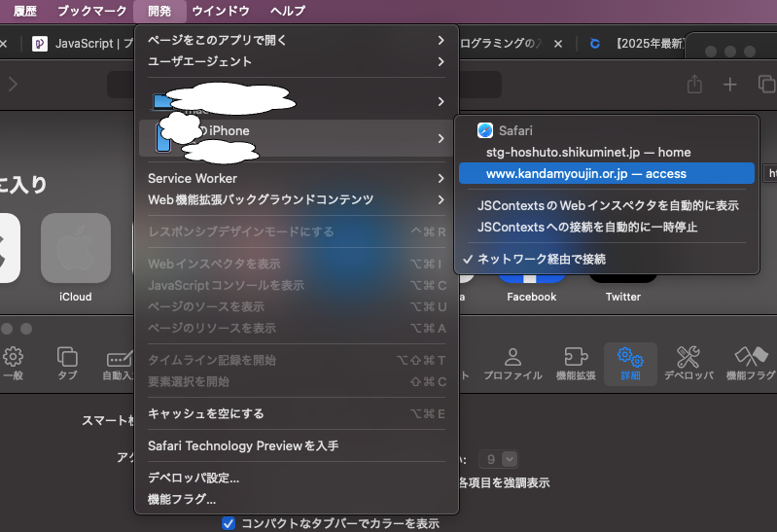This screenshot has width=777, height=532.
Task: Click the tab overview icon
Action: [766, 84]
